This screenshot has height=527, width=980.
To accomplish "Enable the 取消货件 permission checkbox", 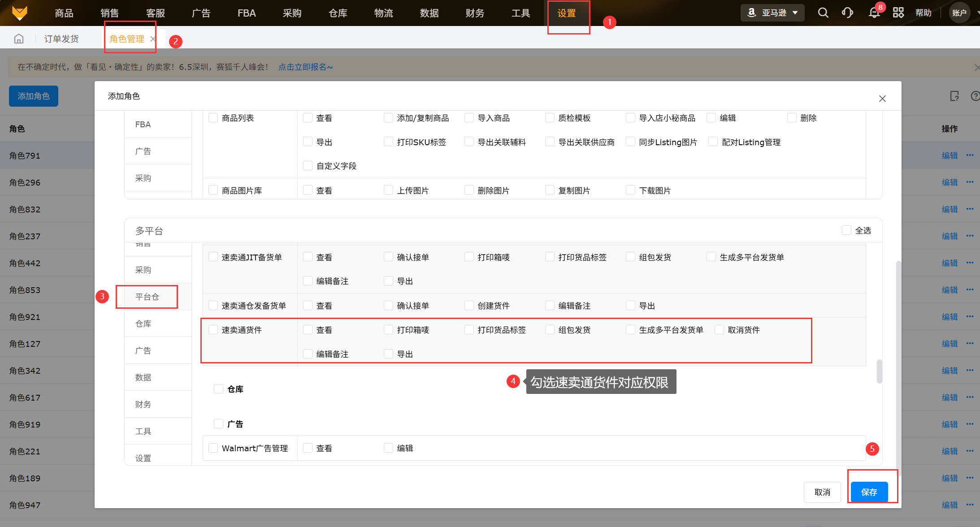I will [719, 330].
